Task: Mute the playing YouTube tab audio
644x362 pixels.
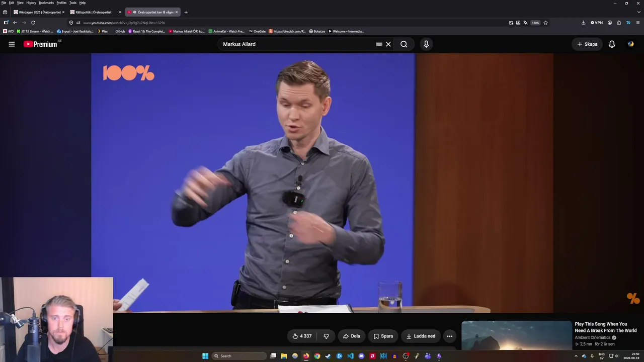Action: [134, 12]
